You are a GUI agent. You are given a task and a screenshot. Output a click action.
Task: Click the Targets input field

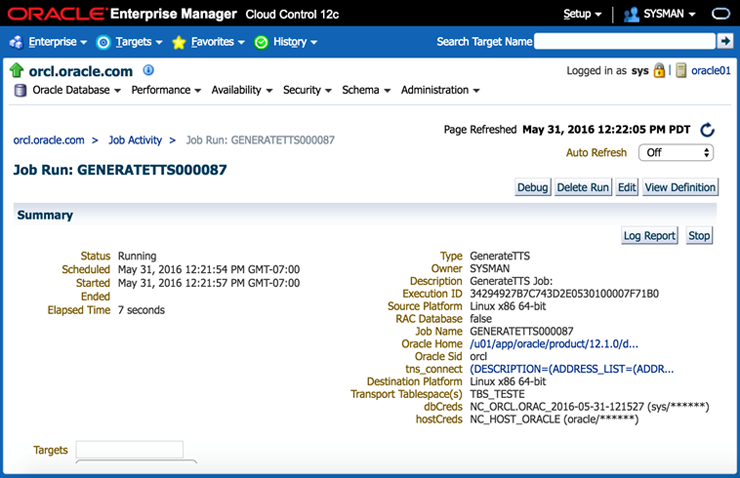coord(129,449)
